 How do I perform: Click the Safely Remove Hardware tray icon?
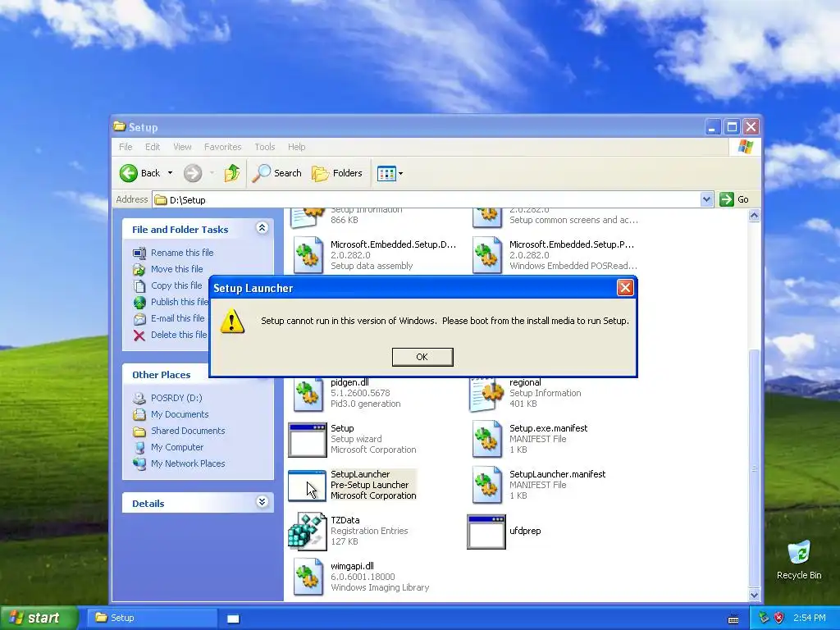click(x=764, y=618)
